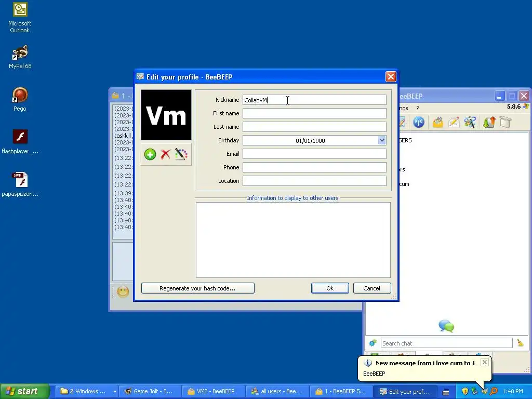Click the network connection tray icon
532x399 pixels.
474,391
